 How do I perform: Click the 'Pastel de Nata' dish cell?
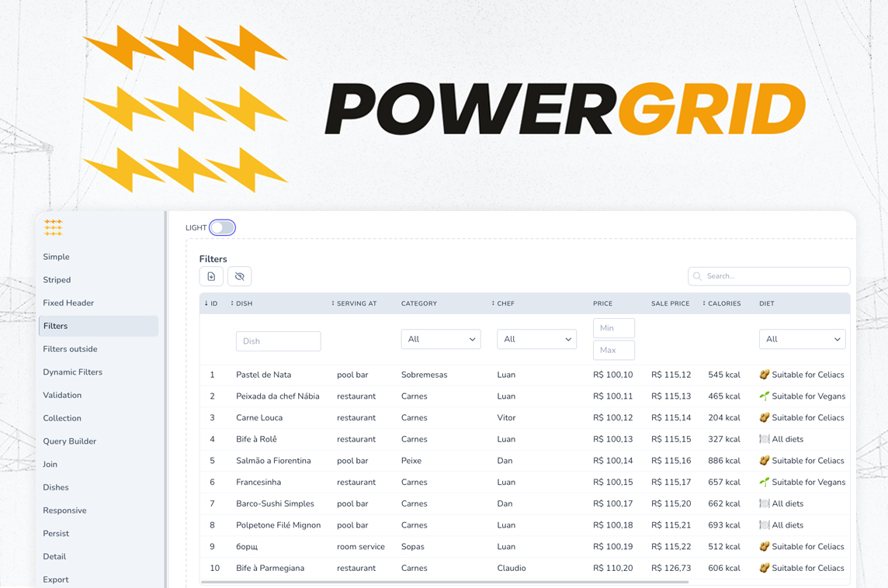click(x=263, y=375)
